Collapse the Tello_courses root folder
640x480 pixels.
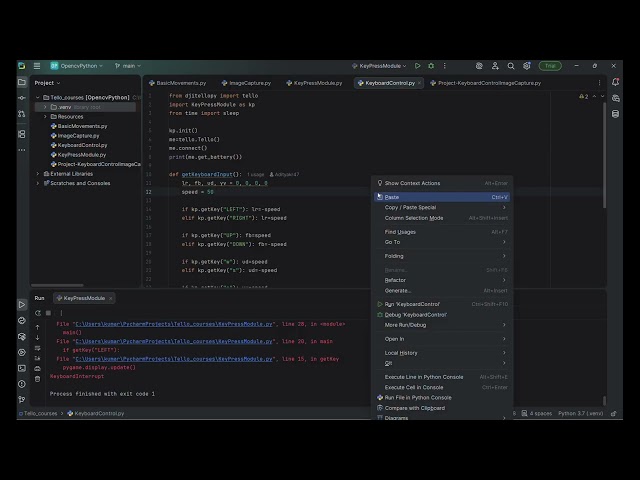pos(38,98)
